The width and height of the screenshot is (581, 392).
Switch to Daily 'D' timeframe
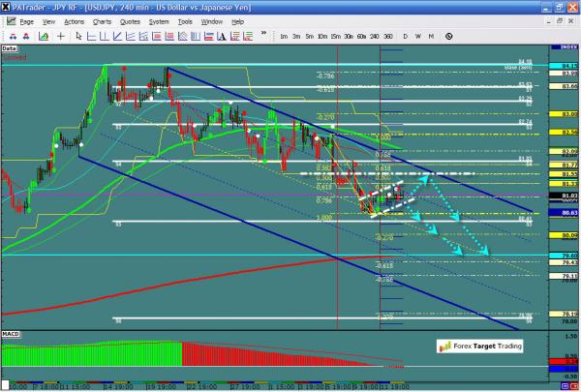[x=405, y=36]
